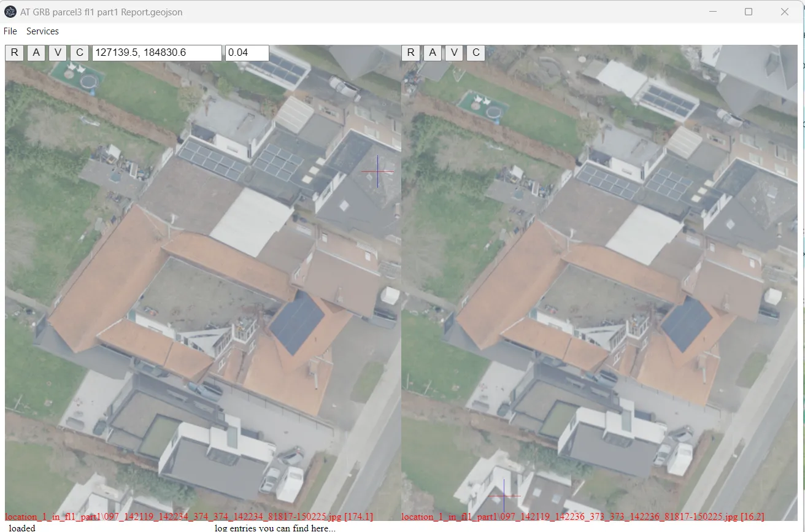Maximize the AT GRB window
This screenshot has height=532, width=805.
[x=749, y=12]
